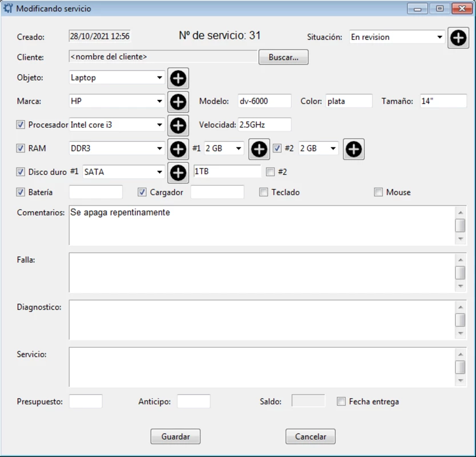Viewport: 476px width, 457px height.
Task: Uncheck the Disco duro checkbox
Action: click(21, 172)
